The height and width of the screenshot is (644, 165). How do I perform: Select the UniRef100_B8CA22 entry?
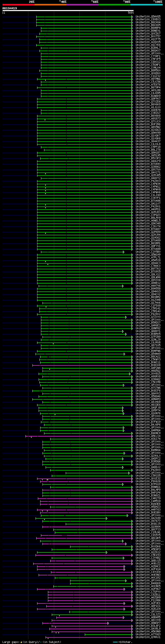tap(148, 357)
